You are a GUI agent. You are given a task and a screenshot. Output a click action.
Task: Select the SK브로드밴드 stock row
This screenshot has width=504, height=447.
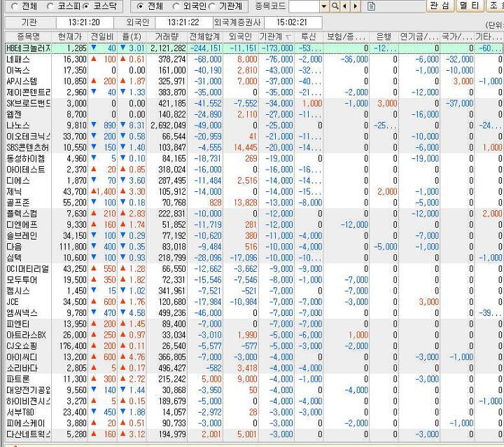coord(254,103)
